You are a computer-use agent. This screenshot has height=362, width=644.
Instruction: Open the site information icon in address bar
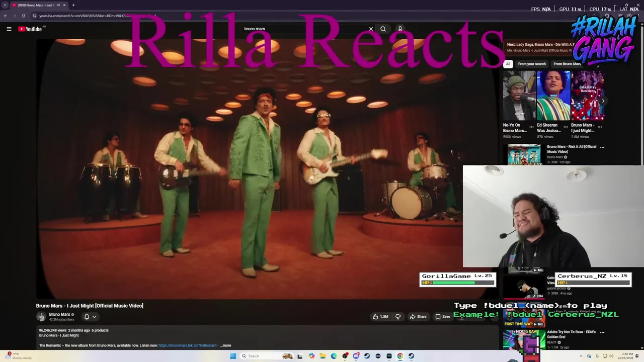click(x=34, y=16)
